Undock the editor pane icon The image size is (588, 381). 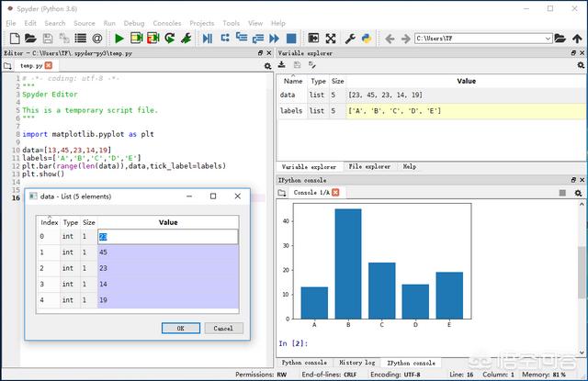tap(260, 53)
